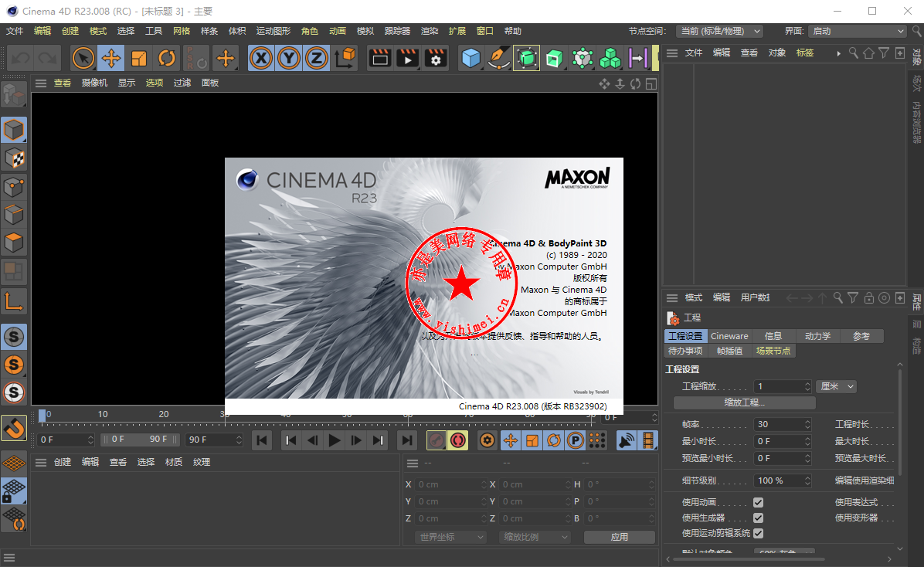Render to Picture Viewer icon
The height and width of the screenshot is (567, 924).
408,59
